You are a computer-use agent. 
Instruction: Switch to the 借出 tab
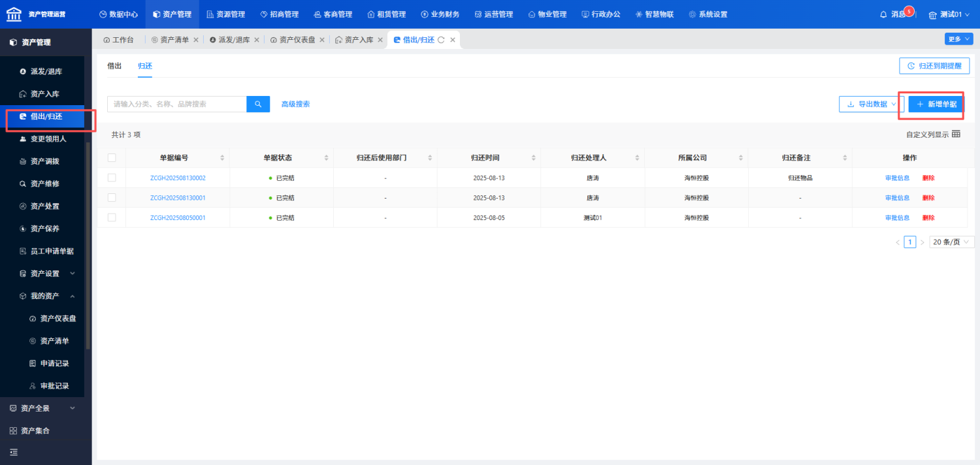pyautogui.click(x=114, y=66)
